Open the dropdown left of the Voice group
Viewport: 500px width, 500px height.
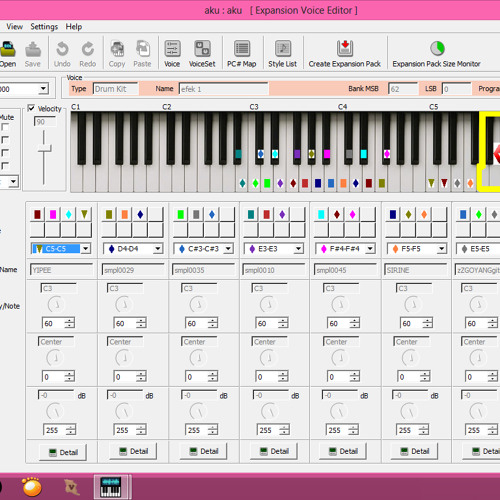coord(43,89)
